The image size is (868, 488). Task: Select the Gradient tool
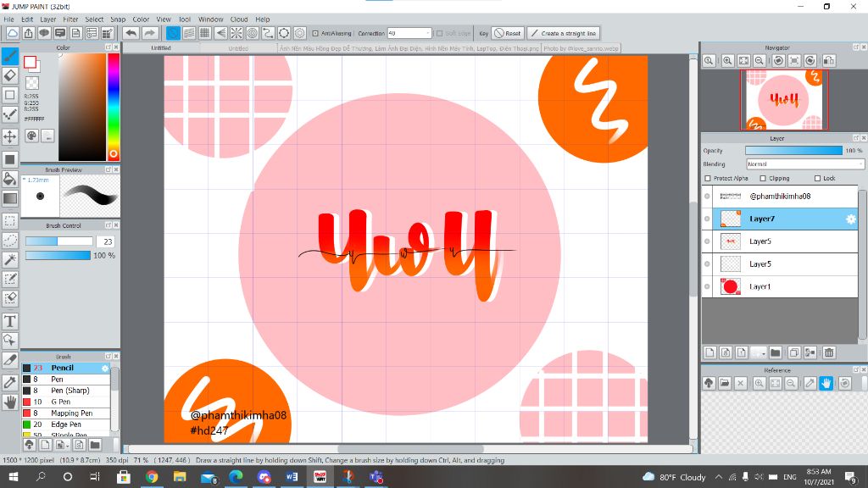click(x=10, y=198)
